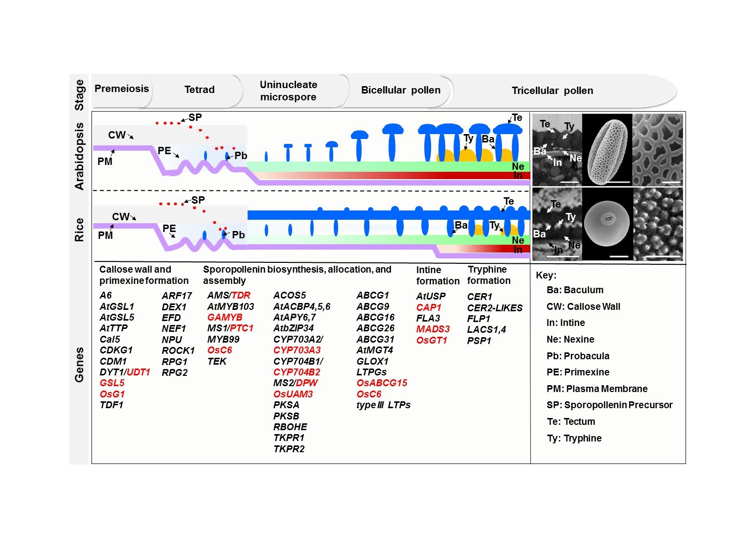Select the MADS3 gene under Intine formation

point(433,329)
